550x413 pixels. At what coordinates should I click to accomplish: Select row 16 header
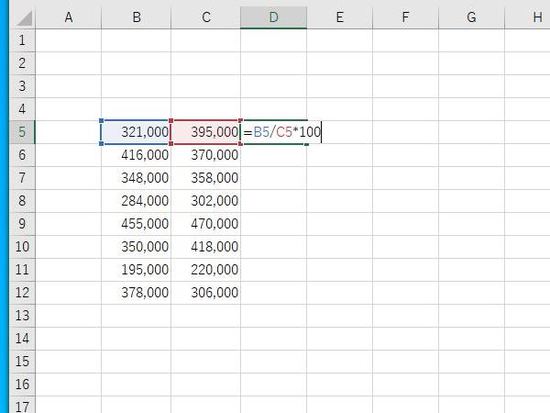[22, 384]
